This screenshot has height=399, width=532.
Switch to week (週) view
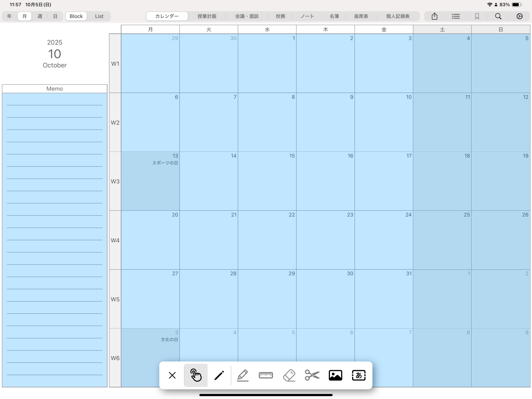[x=40, y=16]
